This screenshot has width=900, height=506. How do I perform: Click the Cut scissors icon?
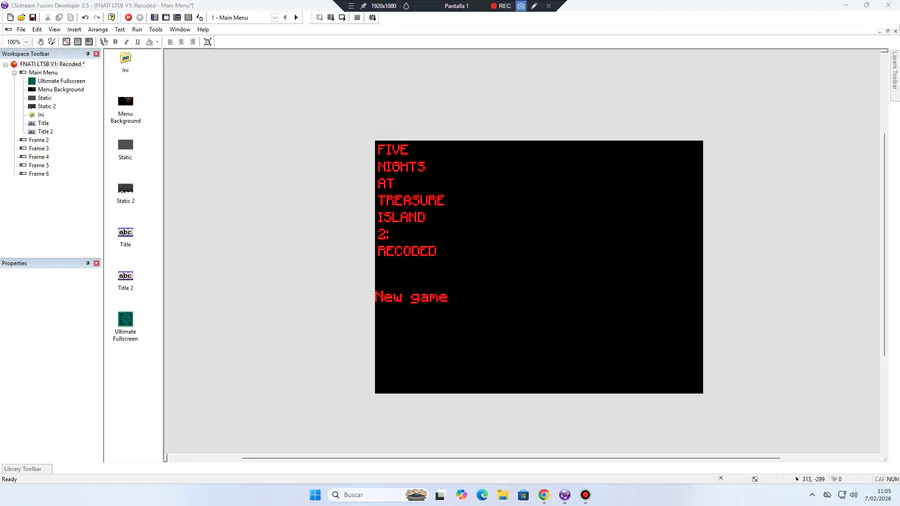pos(48,18)
